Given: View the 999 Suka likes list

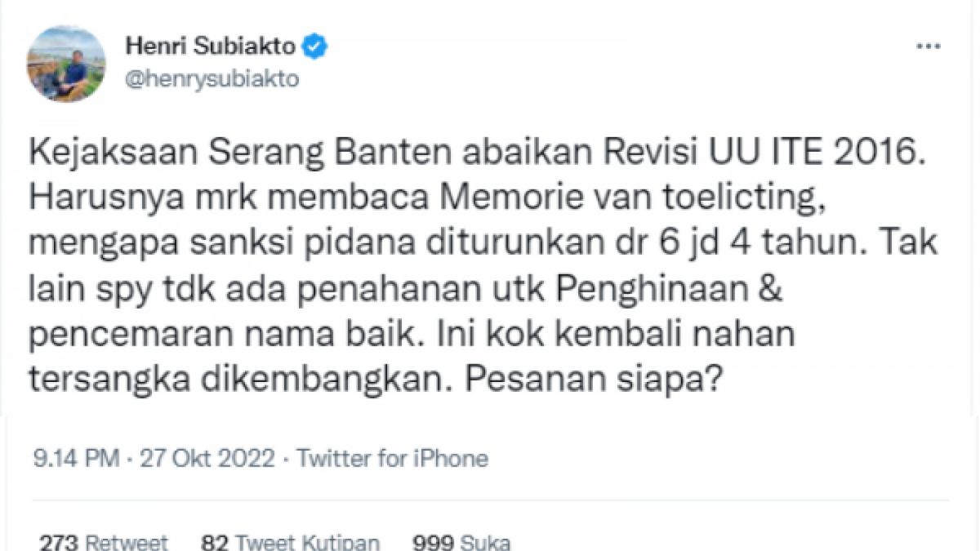Looking at the screenshot, I should [x=461, y=542].
